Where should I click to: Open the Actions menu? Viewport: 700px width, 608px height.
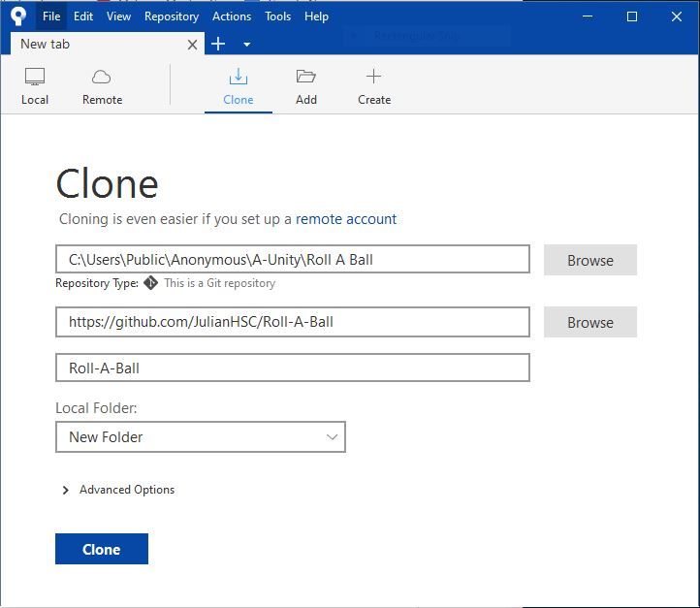coord(232,16)
